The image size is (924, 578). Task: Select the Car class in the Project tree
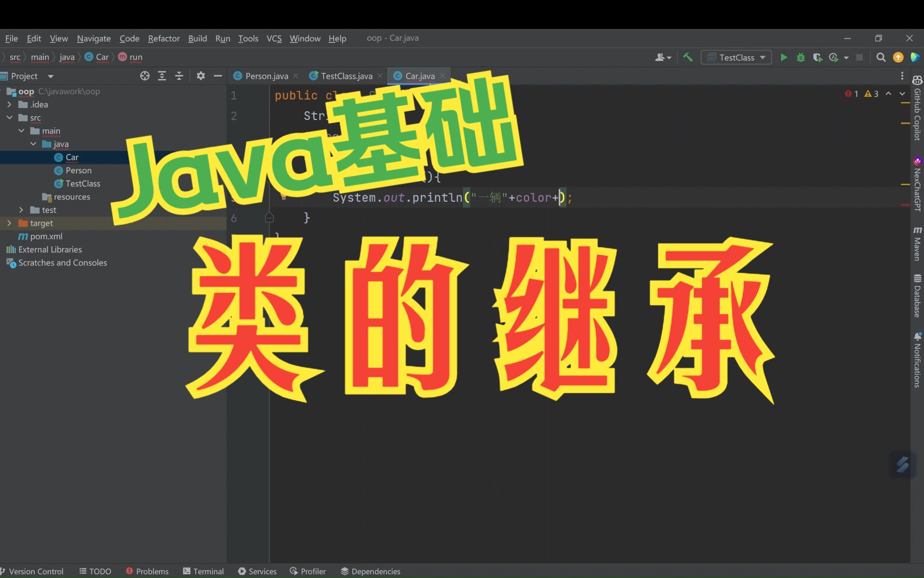coord(72,157)
